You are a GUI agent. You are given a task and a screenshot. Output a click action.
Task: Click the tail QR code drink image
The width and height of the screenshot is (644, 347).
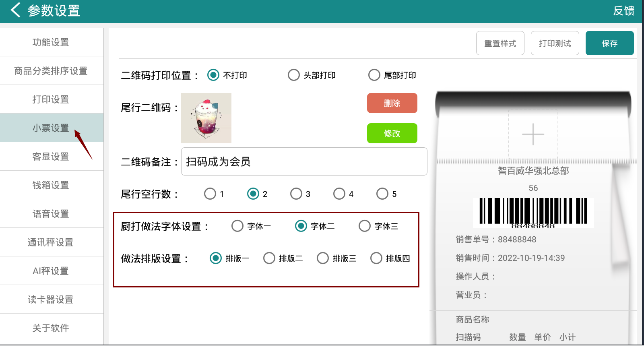point(206,118)
